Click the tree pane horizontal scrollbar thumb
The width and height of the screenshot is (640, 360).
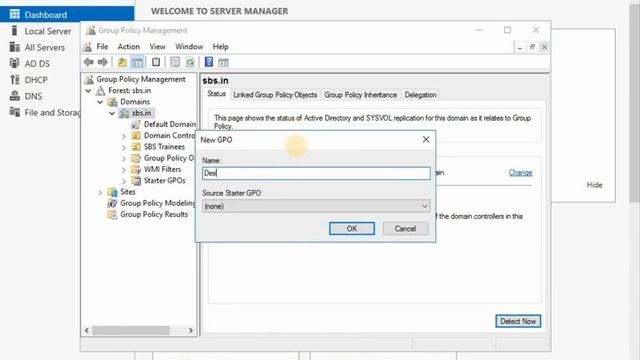click(x=131, y=330)
